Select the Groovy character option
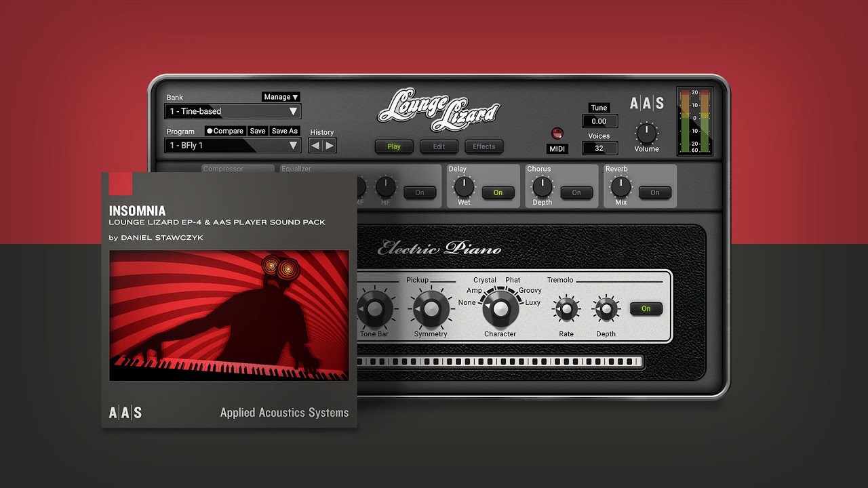Screen dimensions: 868x488 [530, 290]
